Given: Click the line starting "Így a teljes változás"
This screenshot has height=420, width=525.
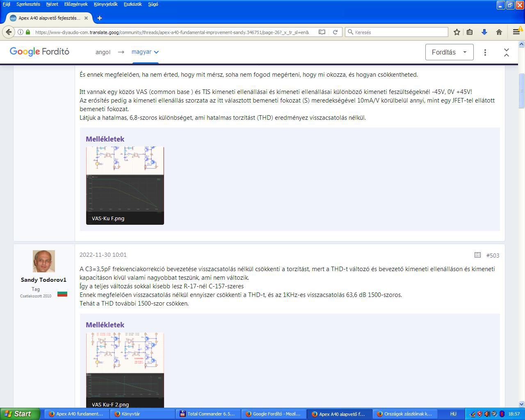Looking at the screenshot, I should (x=162, y=286).
